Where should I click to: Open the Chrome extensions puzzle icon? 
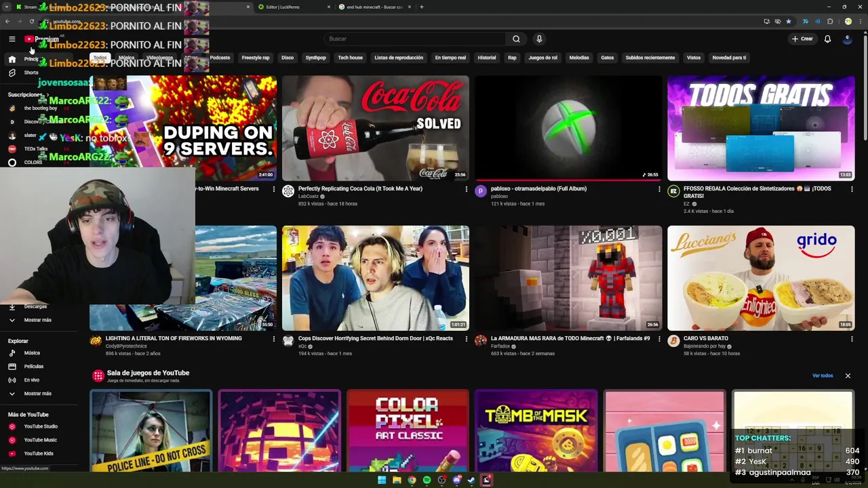pos(830,21)
